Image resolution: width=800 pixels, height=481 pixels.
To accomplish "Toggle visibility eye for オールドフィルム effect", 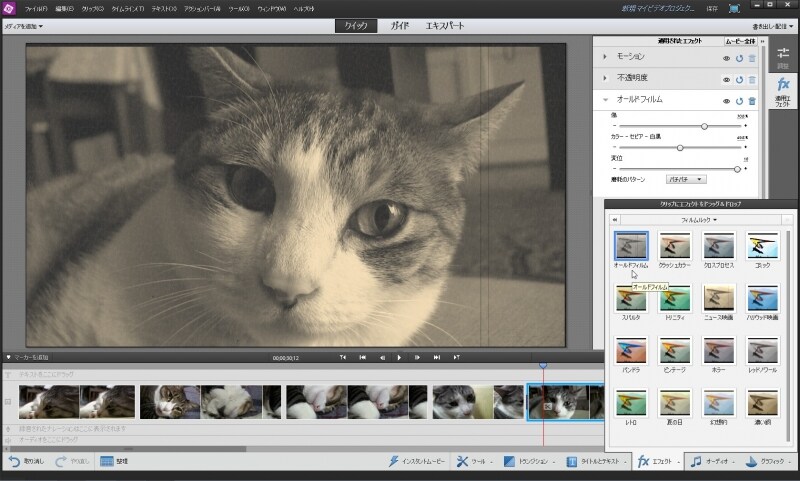I will pos(726,101).
